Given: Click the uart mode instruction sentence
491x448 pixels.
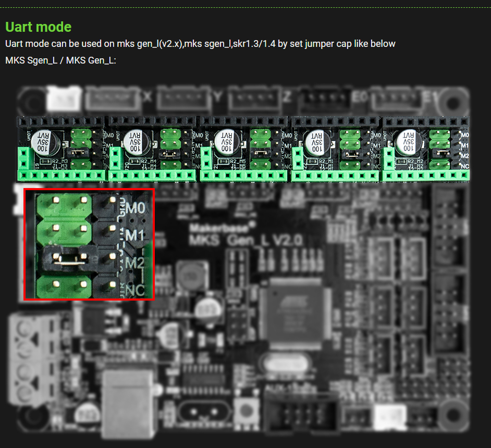Looking at the screenshot, I should [x=200, y=44].
